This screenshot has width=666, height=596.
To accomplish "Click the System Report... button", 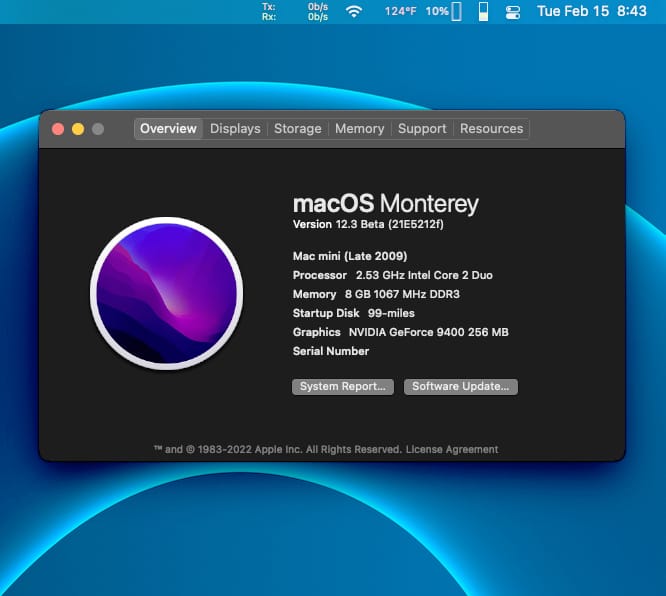I will [x=343, y=387].
